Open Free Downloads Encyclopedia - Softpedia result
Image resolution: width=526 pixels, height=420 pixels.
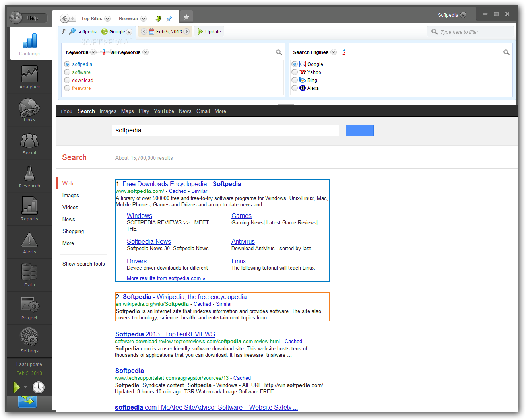tap(182, 184)
